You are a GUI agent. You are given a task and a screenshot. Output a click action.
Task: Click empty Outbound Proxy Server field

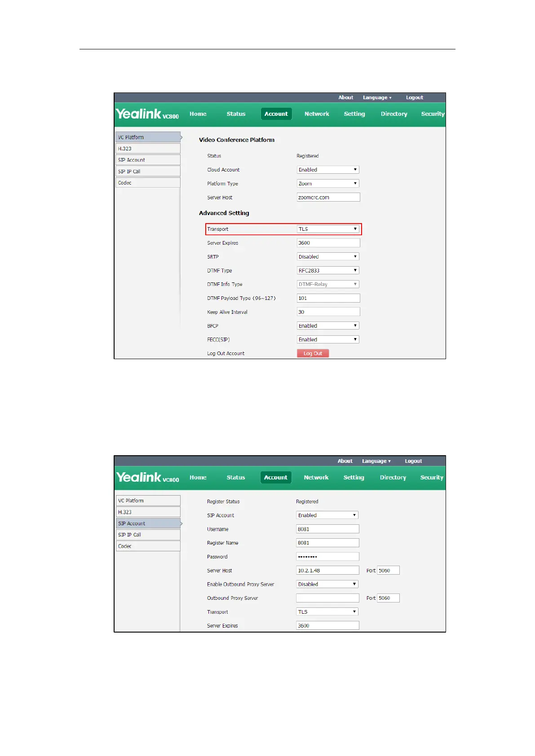[x=327, y=598]
